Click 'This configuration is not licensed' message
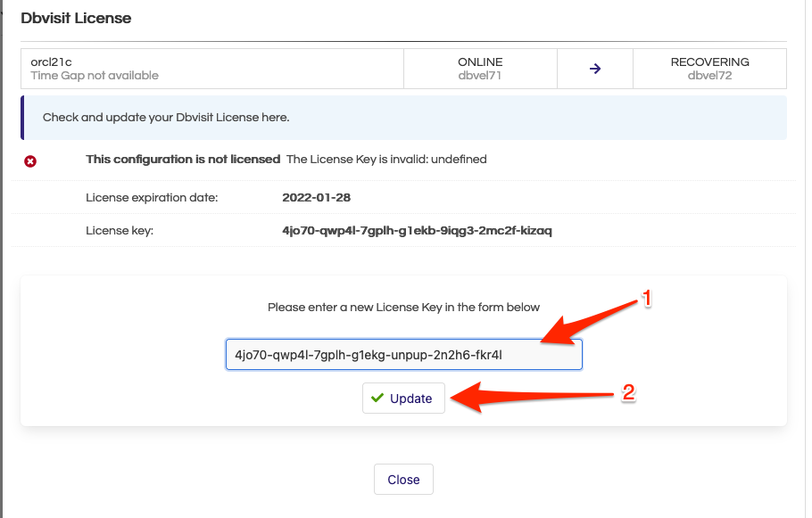 [183, 160]
